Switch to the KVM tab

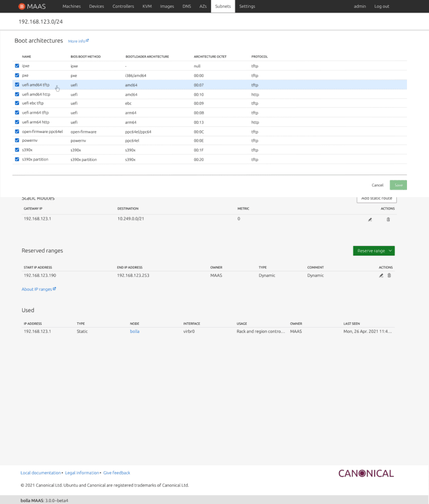pyautogui.click(x=147, y=6)
